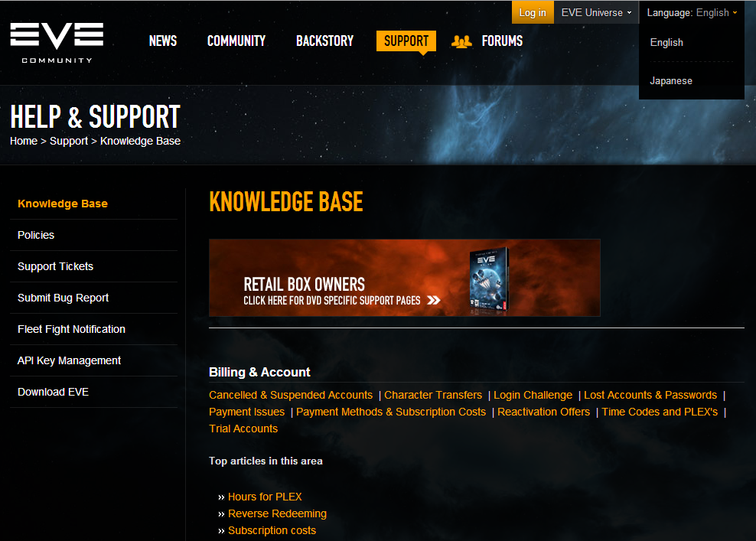The image size is (756, 541).
Task: Click the Forums people icon
Action: coord(461,41)
